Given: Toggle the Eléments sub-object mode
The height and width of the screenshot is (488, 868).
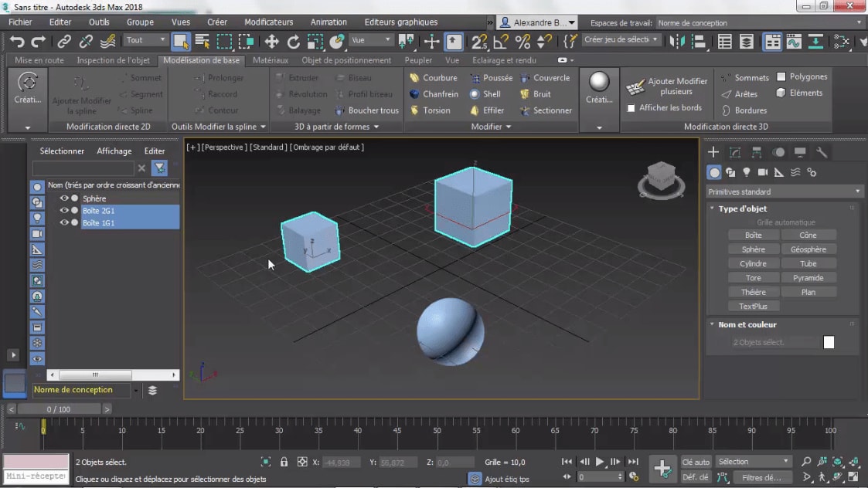Looking at the screenshot, I should click(x=800, y=93).
